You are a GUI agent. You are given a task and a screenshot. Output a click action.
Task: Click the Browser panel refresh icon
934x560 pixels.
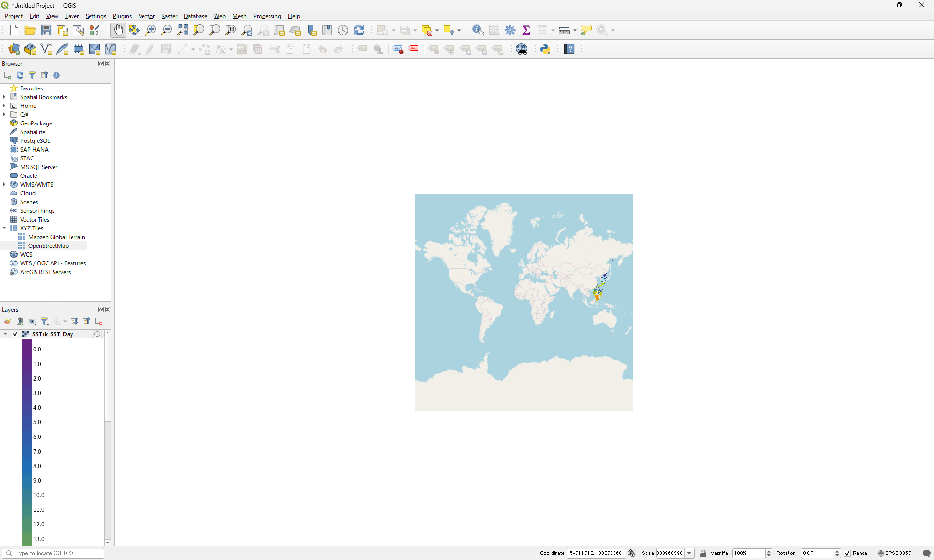[20, 75]
